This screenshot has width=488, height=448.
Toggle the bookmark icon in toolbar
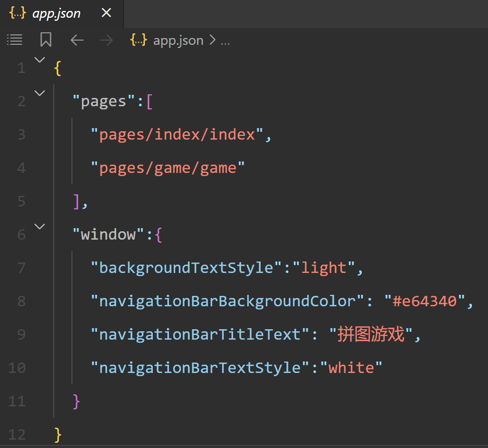pos(46,40)
